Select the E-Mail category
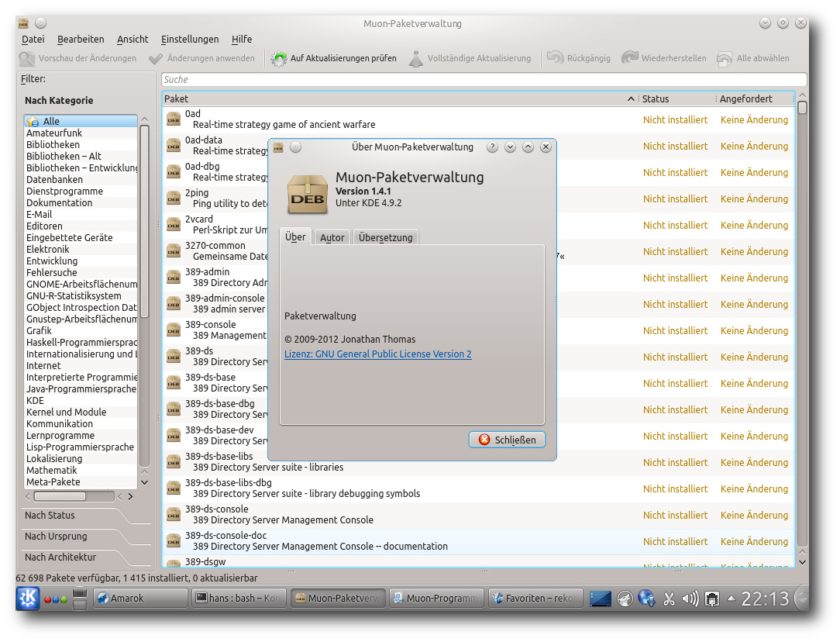This screenshot has width=840, height=642. 81,214
